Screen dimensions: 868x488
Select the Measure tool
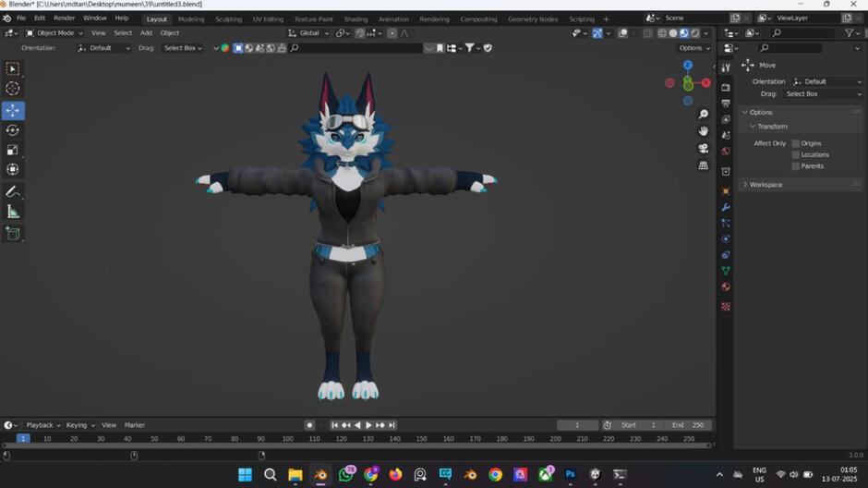tap(12, 212)
